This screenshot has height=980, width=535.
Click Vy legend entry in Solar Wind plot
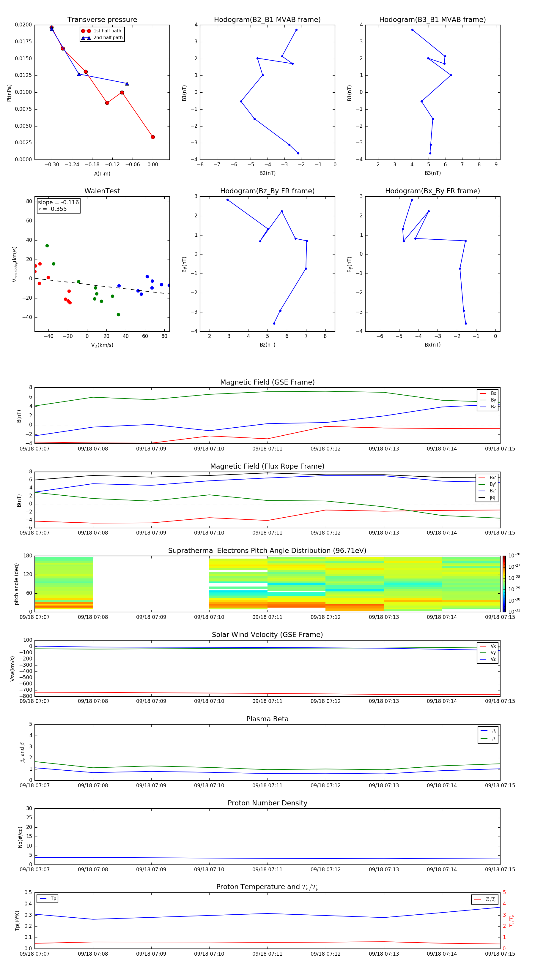[488, 652]
